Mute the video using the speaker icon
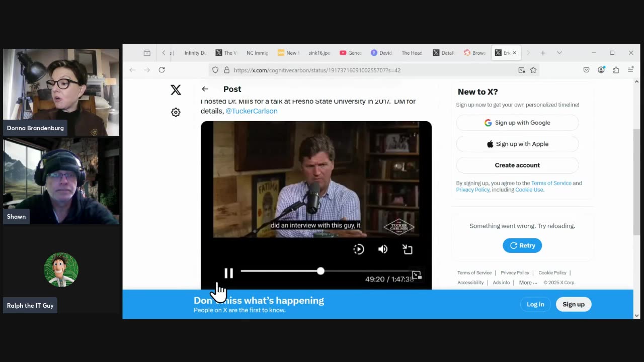 click(383, 249)
